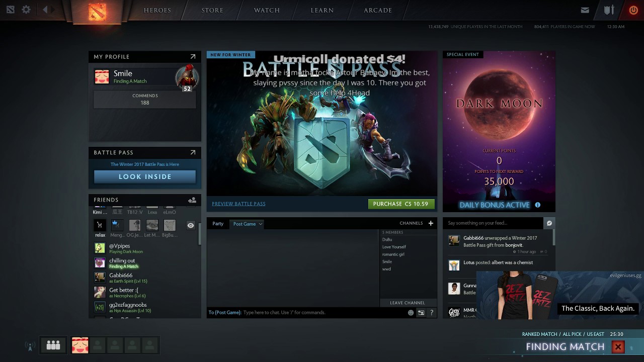This screenshot has width=644, height=362.
Task: Click Purchase C$ 10.59 button
Action: click(x=401, y=204)
